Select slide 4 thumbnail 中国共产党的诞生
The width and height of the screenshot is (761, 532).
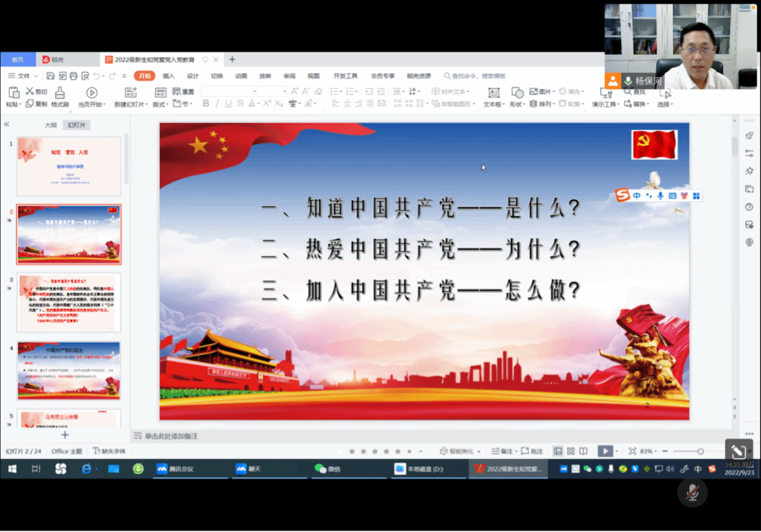click(69, 370)
